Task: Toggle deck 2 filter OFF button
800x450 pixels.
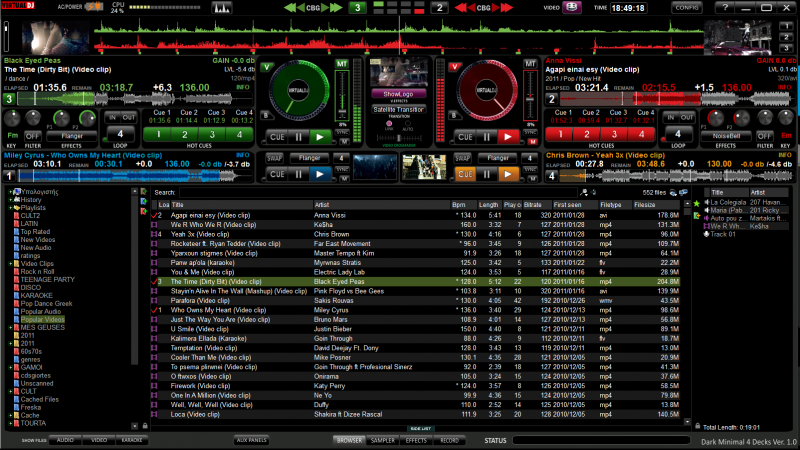Action: (x=764, y=136)
